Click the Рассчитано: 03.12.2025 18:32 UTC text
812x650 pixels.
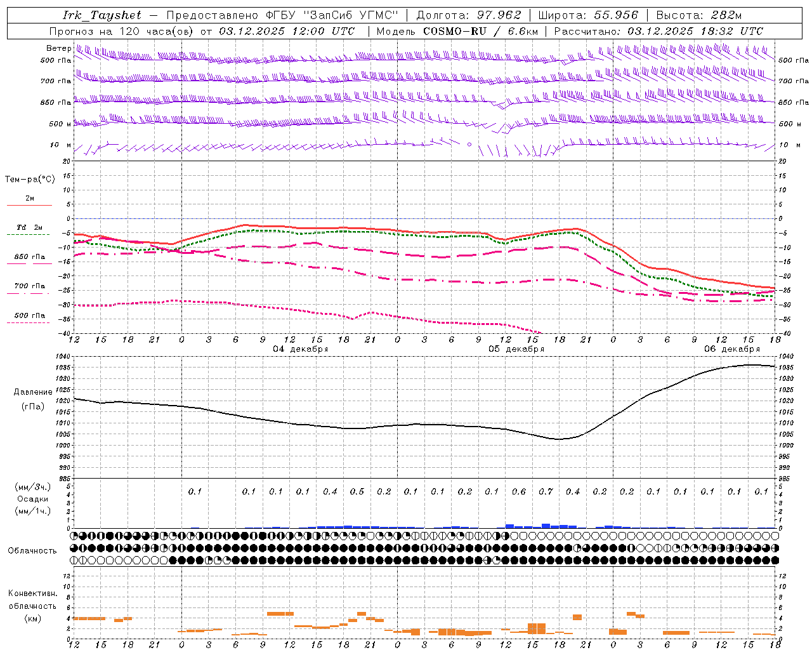[x=658, y=31]
